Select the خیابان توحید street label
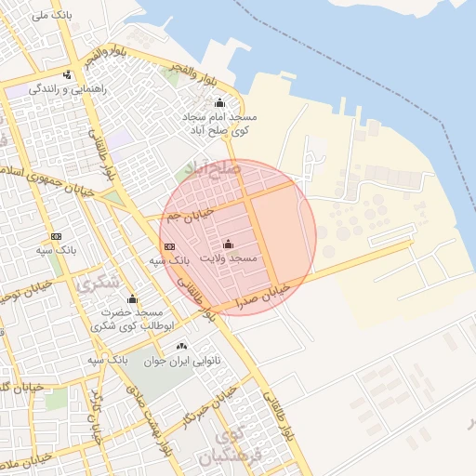 point(26,292)
